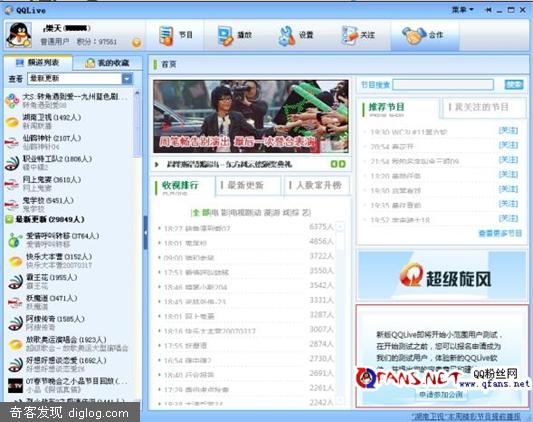Click the 搜索 search button

[514, 84]
